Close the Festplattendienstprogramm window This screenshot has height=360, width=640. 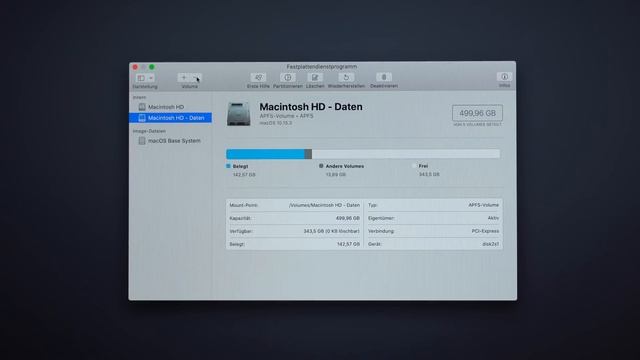(135, 67)
